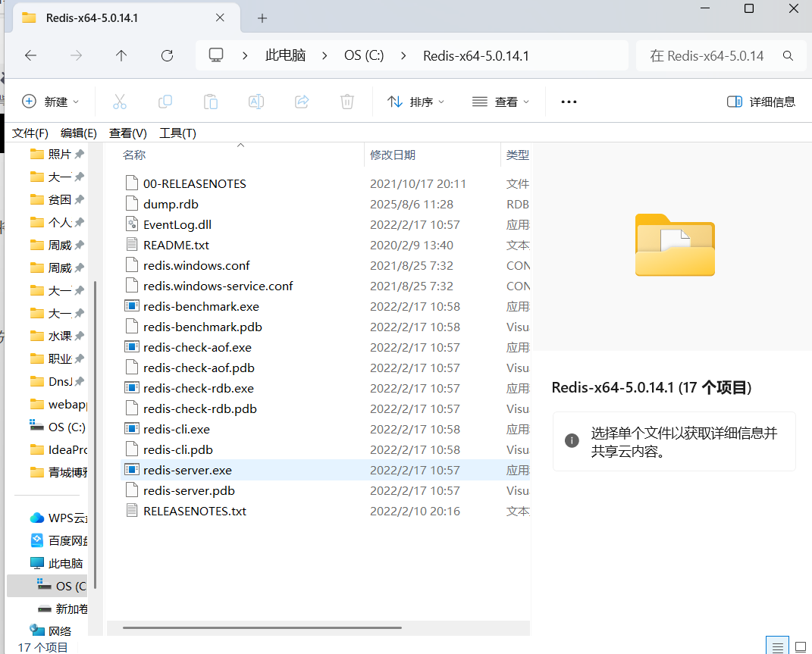This screenshot has width=812, height=654.
Task: Click the forward navigation arrow
Action: pyautogui.click(x=76, y=55)
